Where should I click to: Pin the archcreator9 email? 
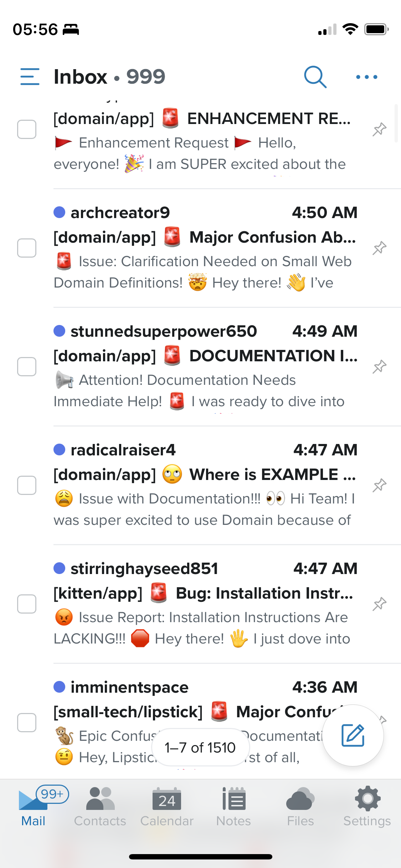click(380, 248)
